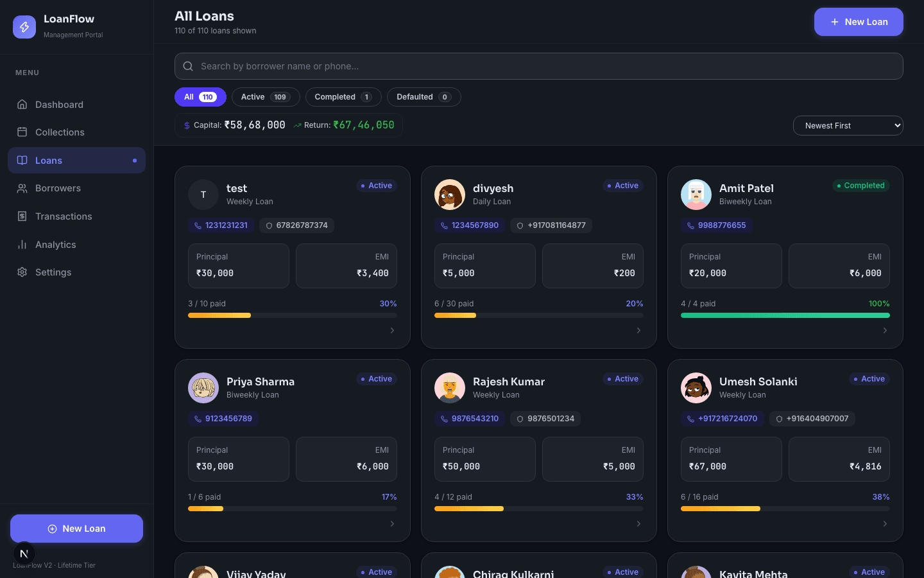Switch to the Defaulted filter tab

coord(424,97)
